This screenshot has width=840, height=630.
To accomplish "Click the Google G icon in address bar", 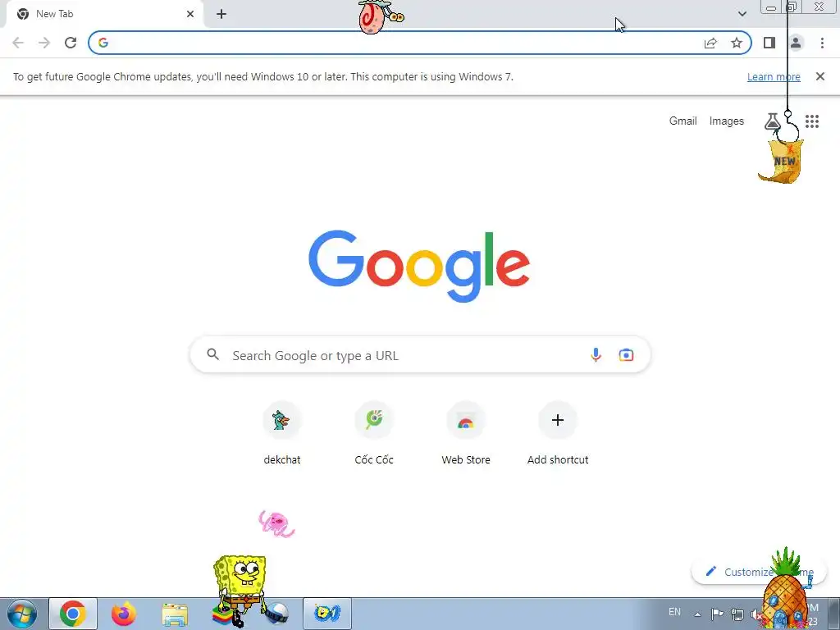I will (103, 43).
